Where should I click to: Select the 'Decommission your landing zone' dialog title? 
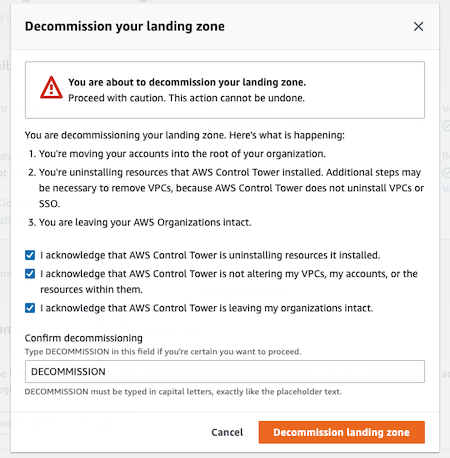(x=125, y=26)
